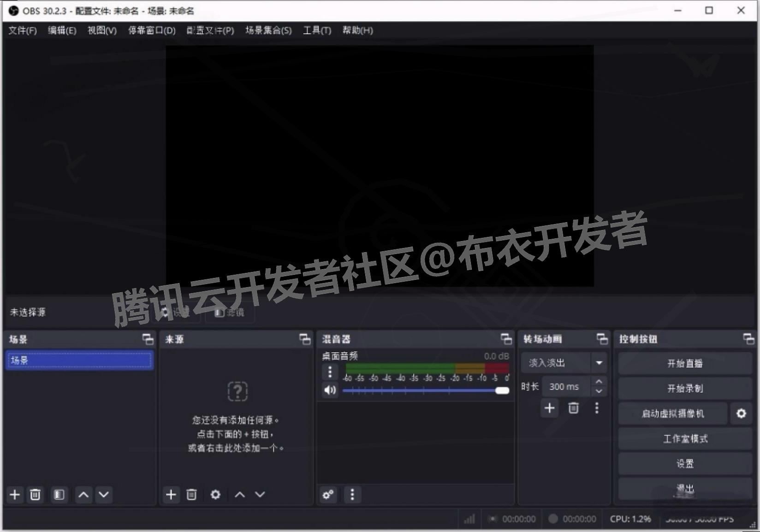Move scene up with arrow icon
The width and height of the screenshot is (760, 532).
point(83,495)
